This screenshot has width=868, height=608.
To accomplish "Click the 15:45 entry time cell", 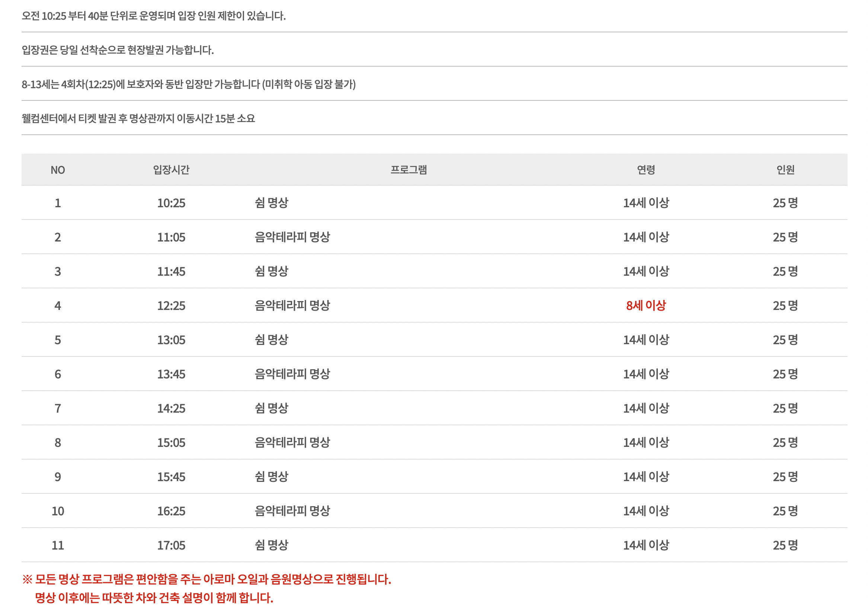I will tap(171, 477).
